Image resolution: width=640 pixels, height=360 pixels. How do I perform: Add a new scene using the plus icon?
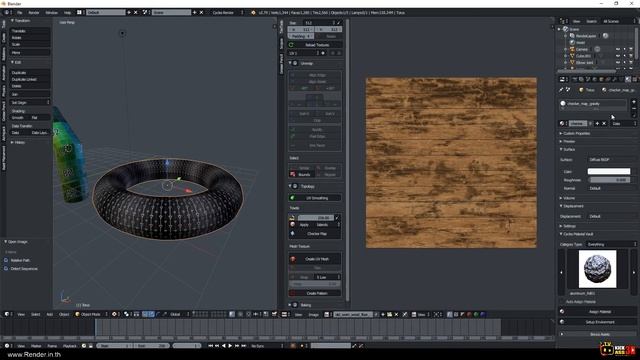click(195, 13)
